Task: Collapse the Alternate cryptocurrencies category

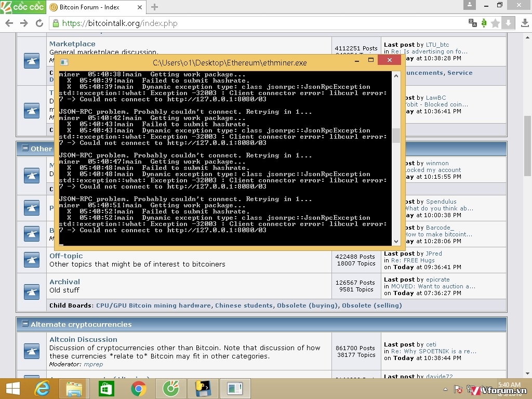Action: 25,324
